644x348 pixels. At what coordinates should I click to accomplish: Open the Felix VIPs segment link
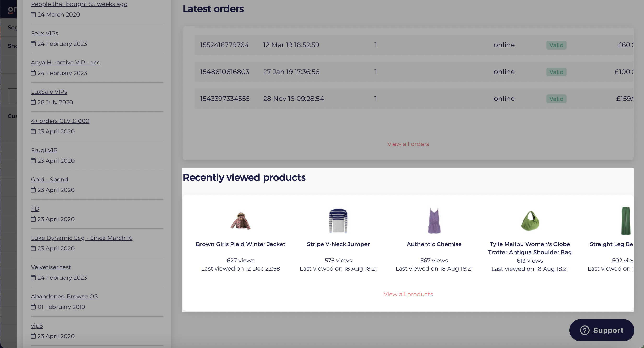pyautogui.click(x=45, y=33)
